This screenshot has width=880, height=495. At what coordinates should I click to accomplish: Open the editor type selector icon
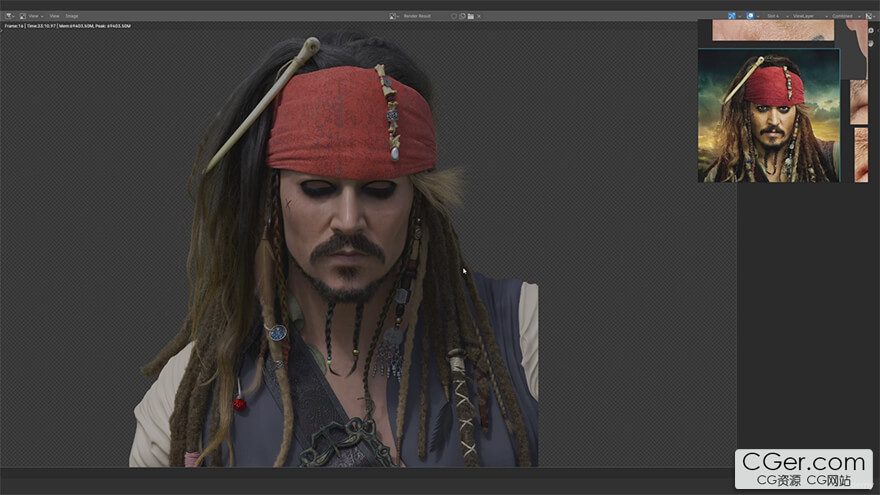click(x=10, y=16)
